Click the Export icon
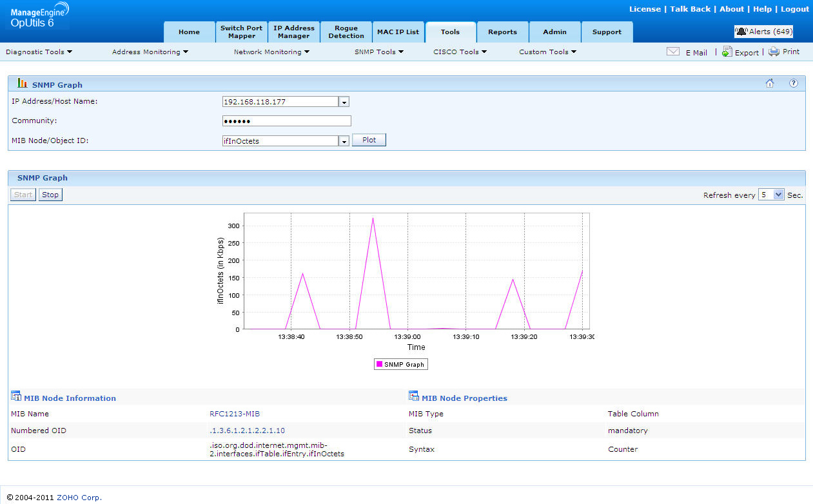 pyautogui.click(x=727, y=52)
